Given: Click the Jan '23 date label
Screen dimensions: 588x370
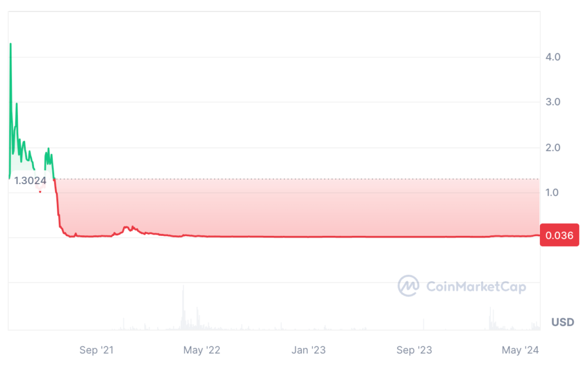Looking at the screenshot, I should (x=309, y=350).
